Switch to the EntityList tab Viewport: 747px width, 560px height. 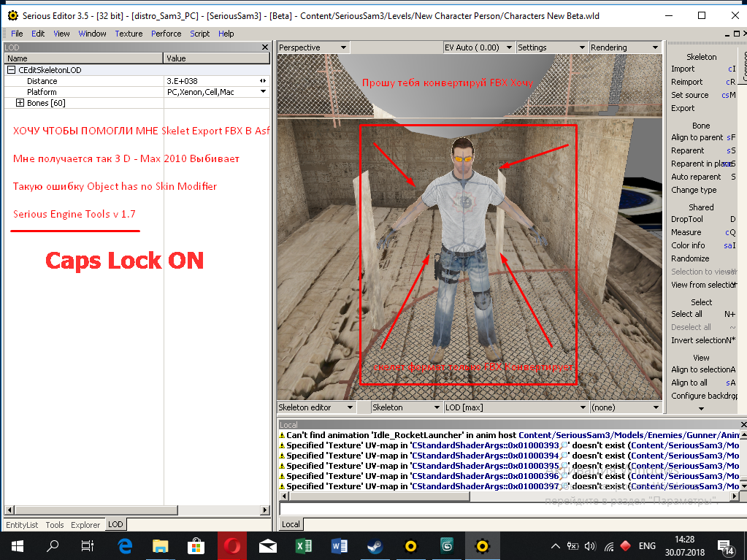[x=22, y=525]
